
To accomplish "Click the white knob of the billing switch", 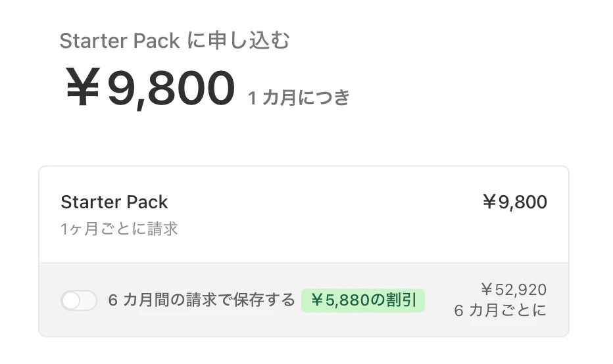I will 71,301.
